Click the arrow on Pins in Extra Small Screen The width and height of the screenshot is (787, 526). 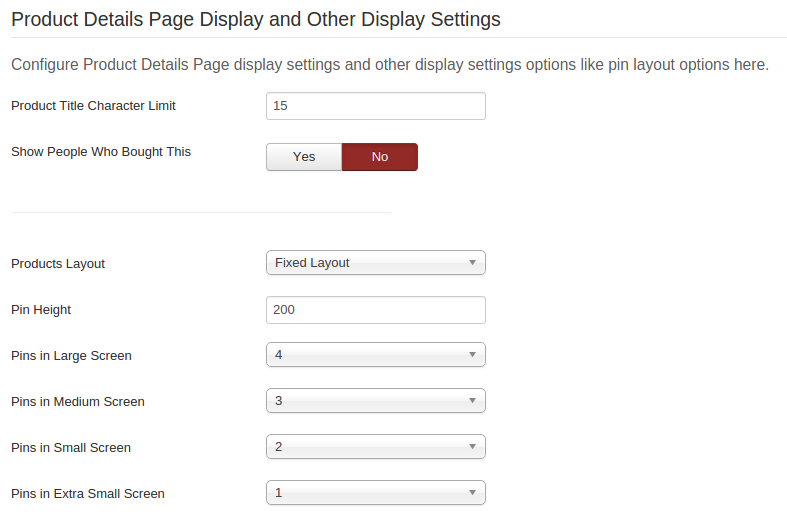click(472, 493)
